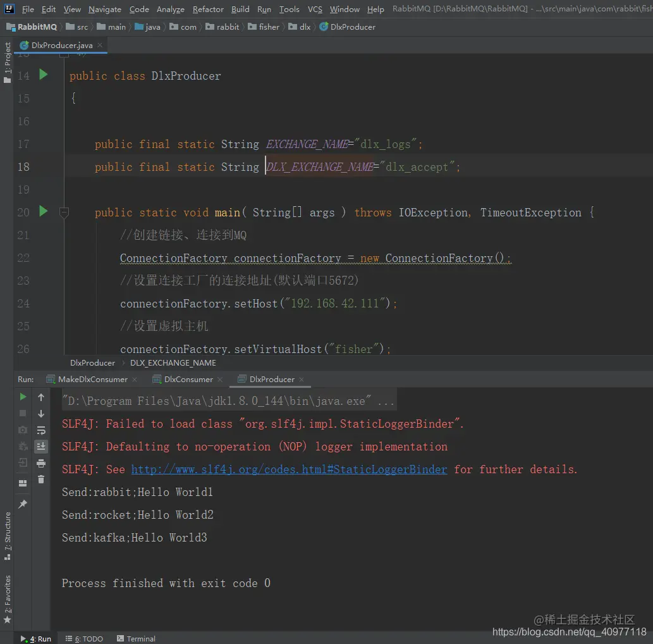Click the Exit icon in the Run toolbar
This screenshot has width=653, height=644.
[23, 462]
